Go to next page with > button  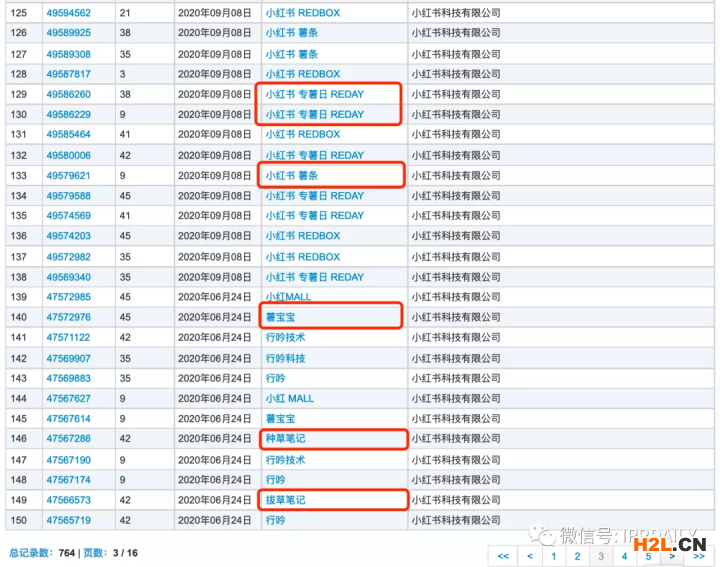point(672,556)
